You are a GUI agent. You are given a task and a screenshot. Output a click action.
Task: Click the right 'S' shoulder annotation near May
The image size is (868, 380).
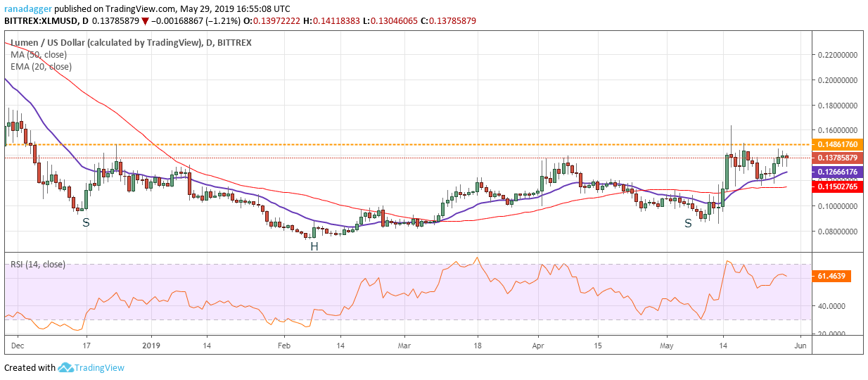pyautogui.click(x=688, y=222)
